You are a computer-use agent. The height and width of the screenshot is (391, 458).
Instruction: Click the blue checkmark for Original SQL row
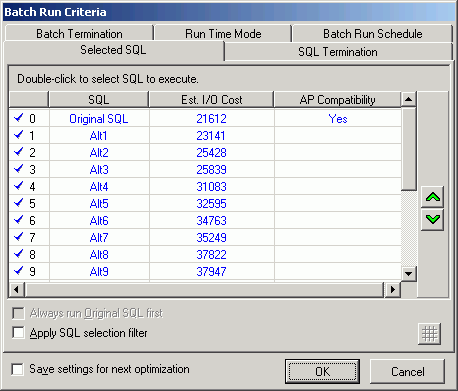click(x=19, y=118)
